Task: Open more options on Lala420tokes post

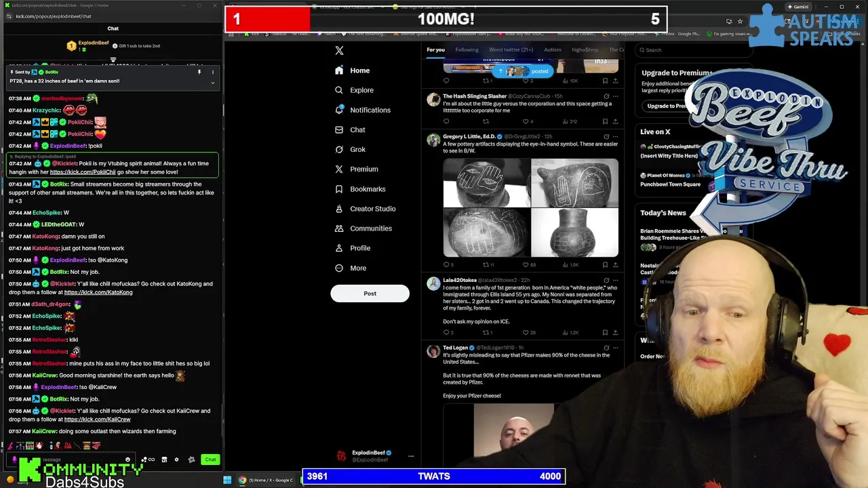Action: tap(615, 280)
